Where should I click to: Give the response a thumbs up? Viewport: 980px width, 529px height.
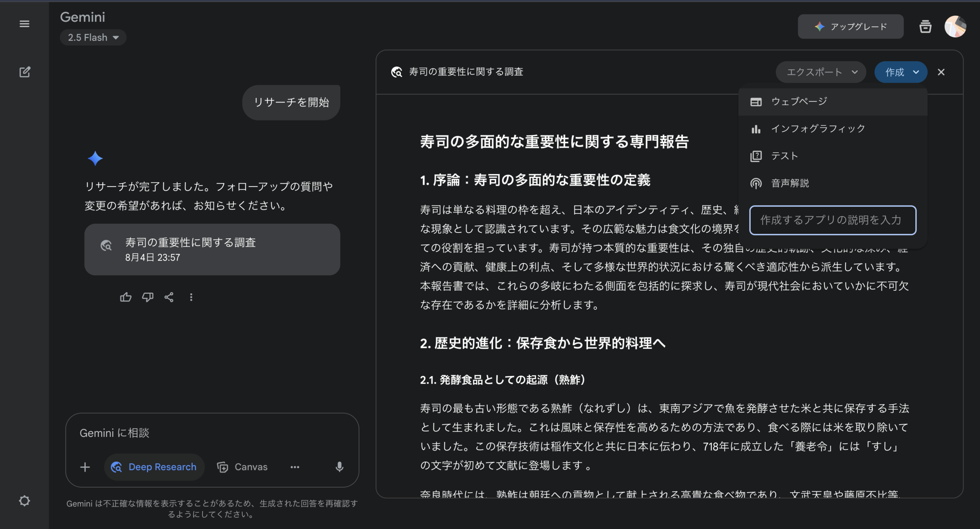(126, 297)
